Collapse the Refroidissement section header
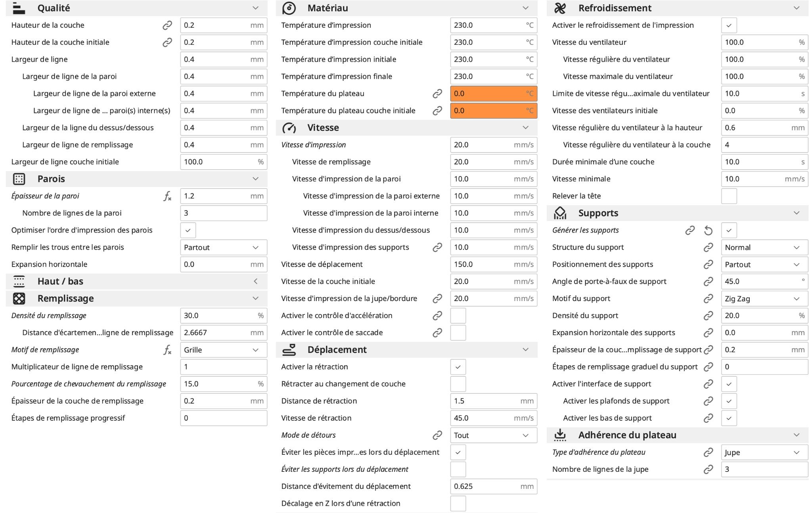 click(x=796, y=8)
